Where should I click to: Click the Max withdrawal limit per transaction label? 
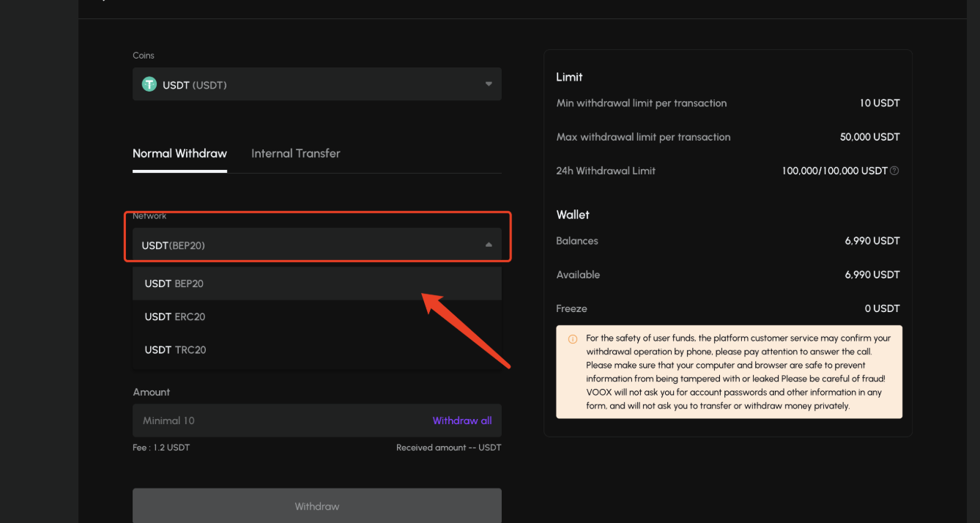click(643, 137)
